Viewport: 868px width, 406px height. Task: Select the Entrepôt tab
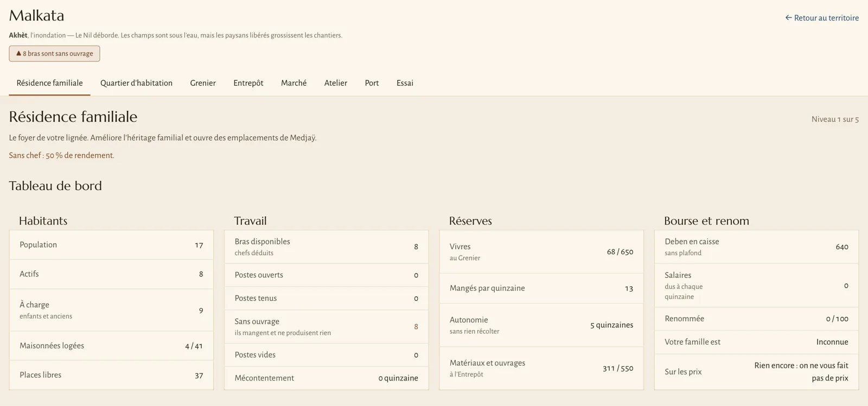click(x=248, y=83)
